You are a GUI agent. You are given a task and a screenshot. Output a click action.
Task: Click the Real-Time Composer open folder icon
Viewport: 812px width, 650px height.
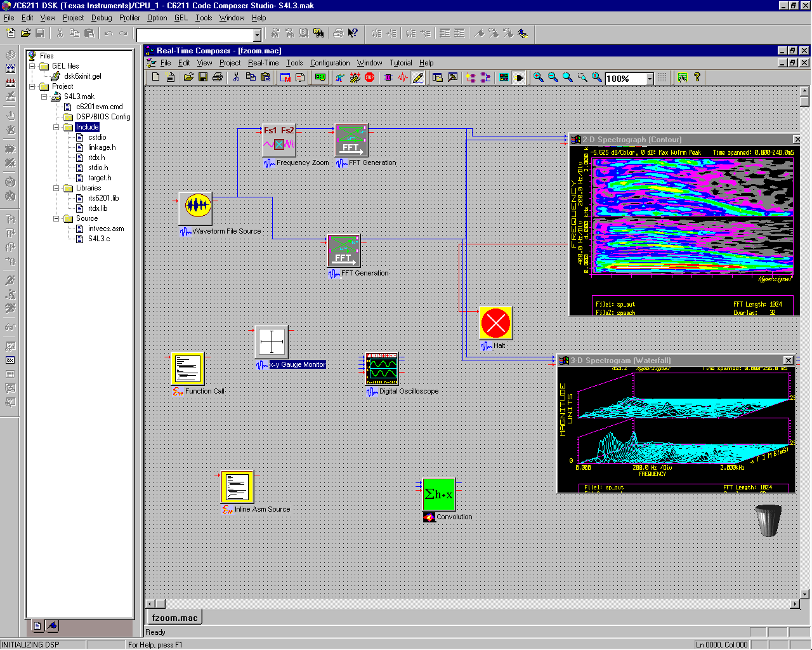(188, 77)
